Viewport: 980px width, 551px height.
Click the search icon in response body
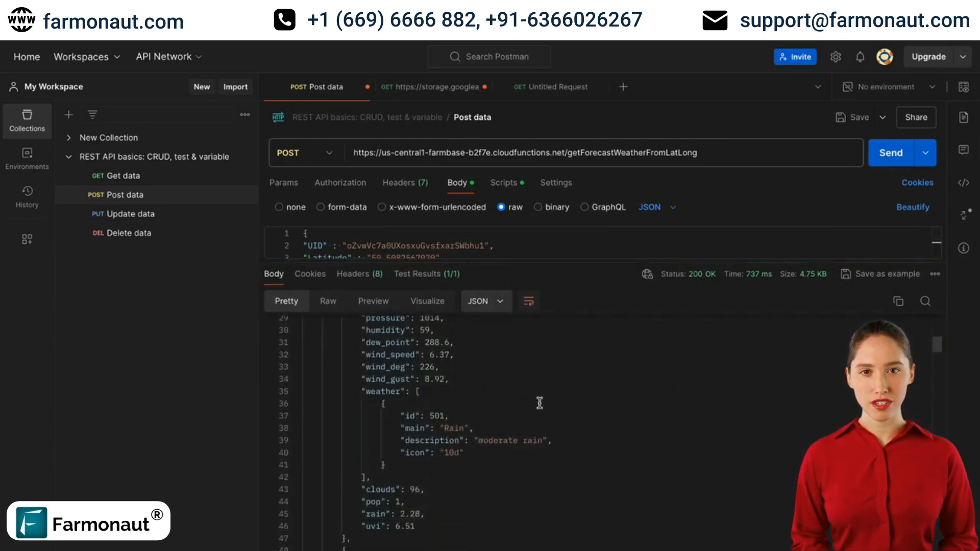(925, 300)
